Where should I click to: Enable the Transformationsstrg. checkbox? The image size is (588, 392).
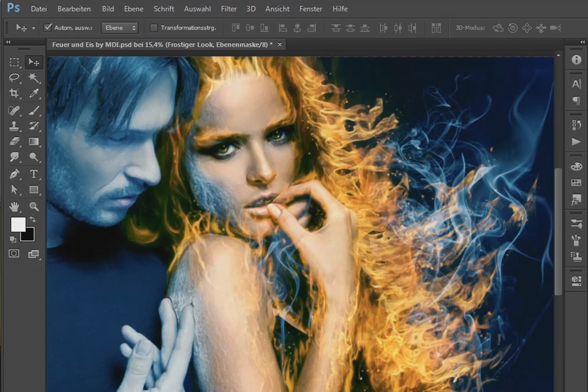point(154,28)
